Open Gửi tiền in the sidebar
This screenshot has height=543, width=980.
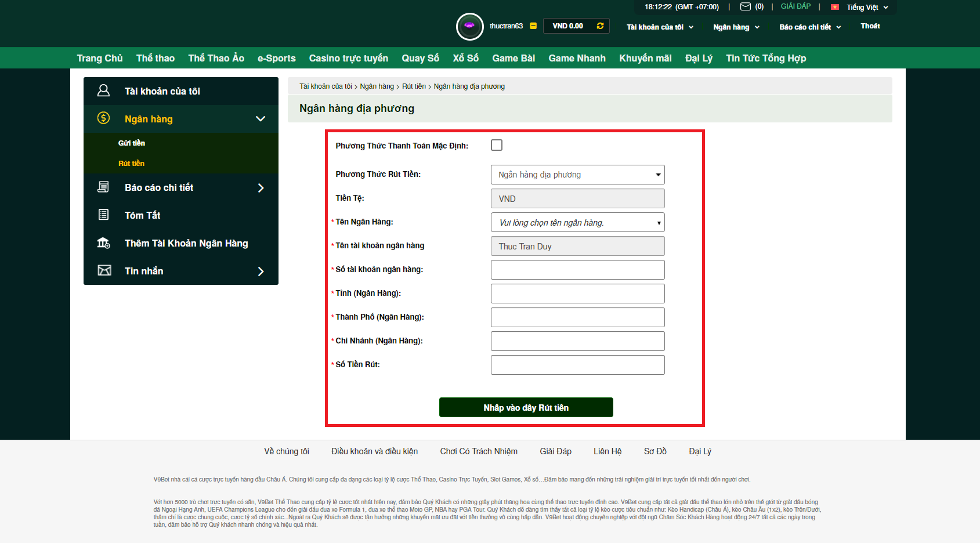pos(132,143)
